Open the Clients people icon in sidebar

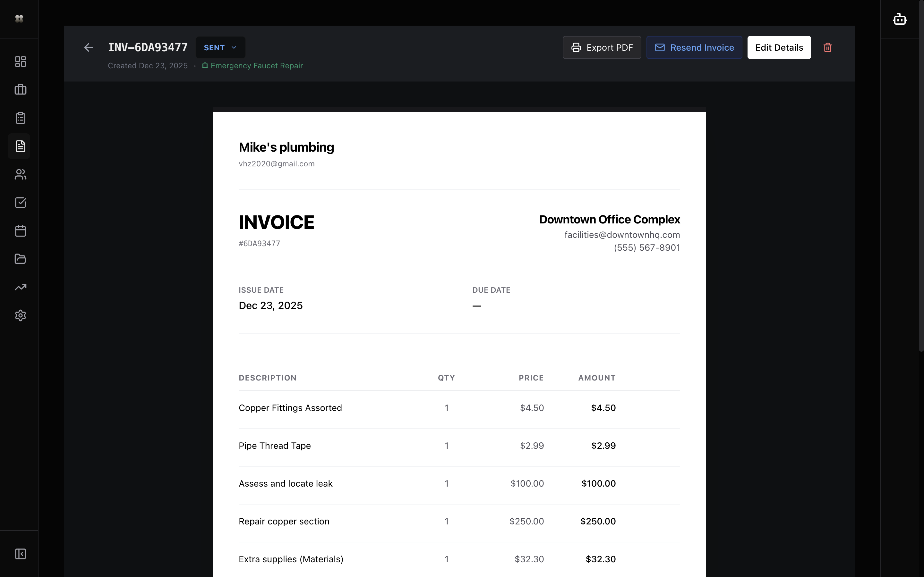[x=20, y=174]
